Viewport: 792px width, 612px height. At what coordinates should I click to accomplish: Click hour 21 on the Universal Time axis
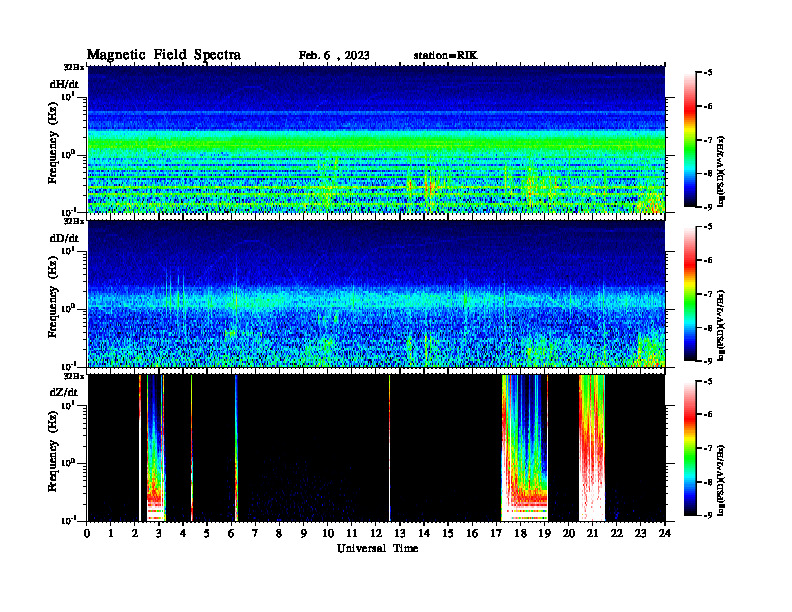[x=592, y=533]
